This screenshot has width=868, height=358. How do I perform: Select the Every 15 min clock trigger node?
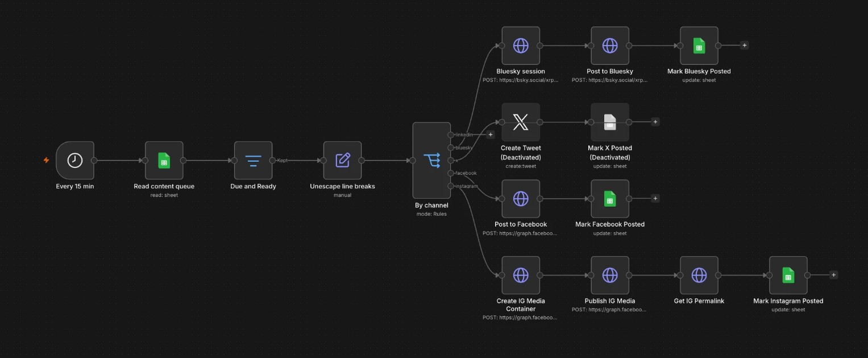[x=75, y=161]
